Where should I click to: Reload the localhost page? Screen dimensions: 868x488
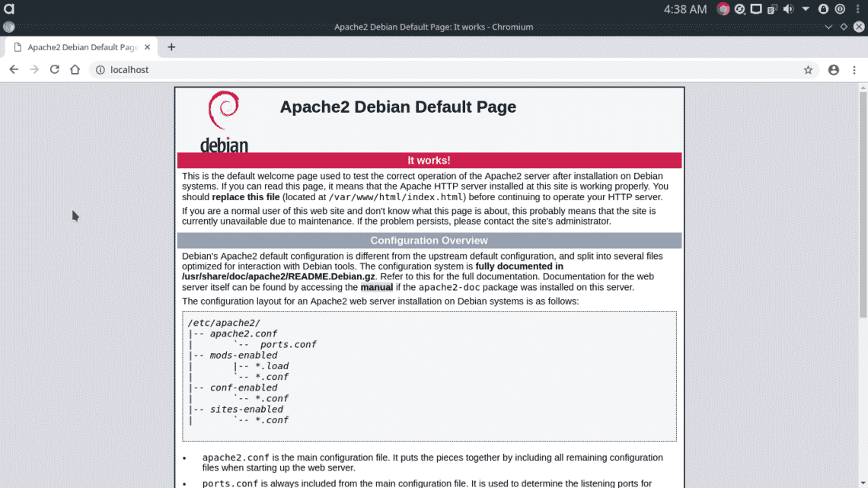coord(54,70)
